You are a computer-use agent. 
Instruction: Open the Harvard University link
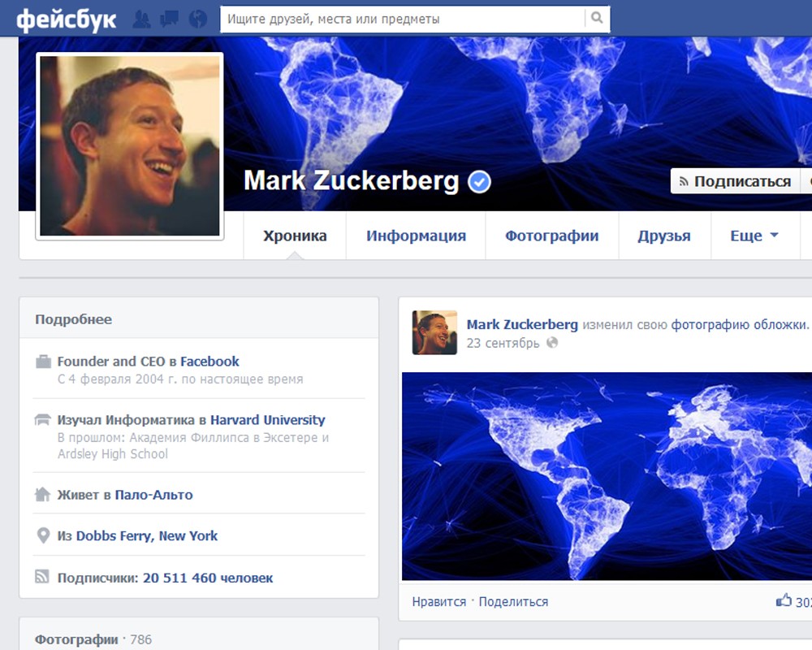click(268, 420)
